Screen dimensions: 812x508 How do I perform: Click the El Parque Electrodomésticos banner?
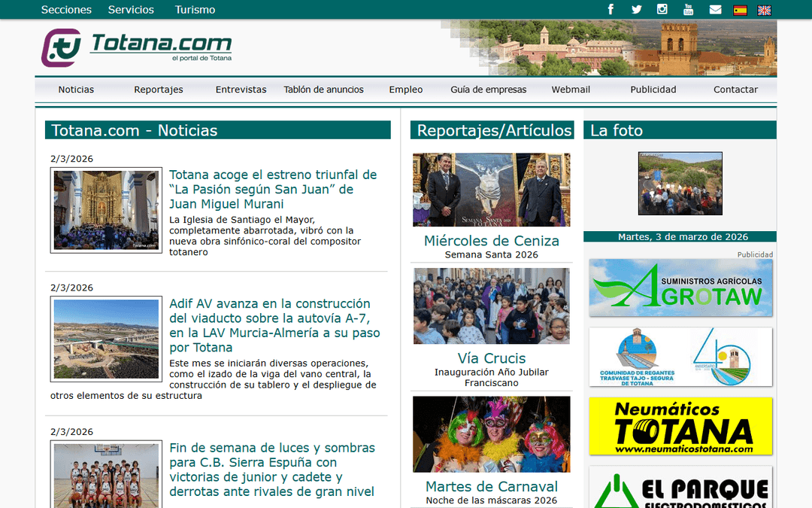pyautogui.click(x=680, y=487)
